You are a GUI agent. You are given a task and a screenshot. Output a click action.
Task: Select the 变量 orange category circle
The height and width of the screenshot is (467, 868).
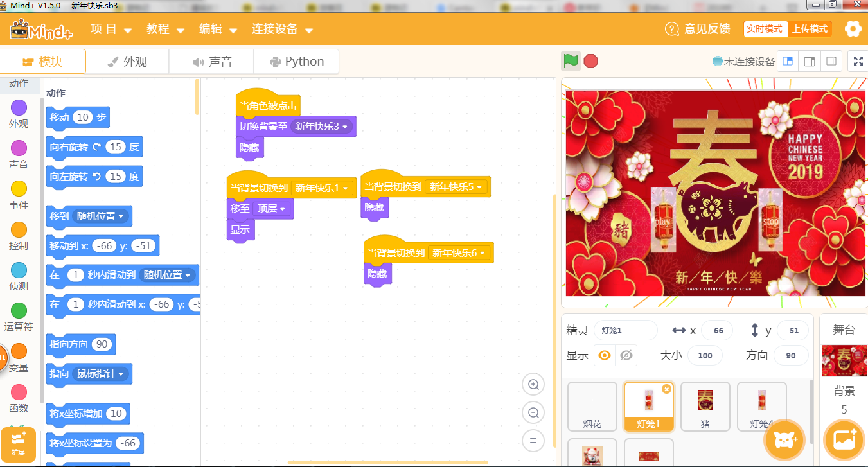pyautogui.click(x=19, y=351)
